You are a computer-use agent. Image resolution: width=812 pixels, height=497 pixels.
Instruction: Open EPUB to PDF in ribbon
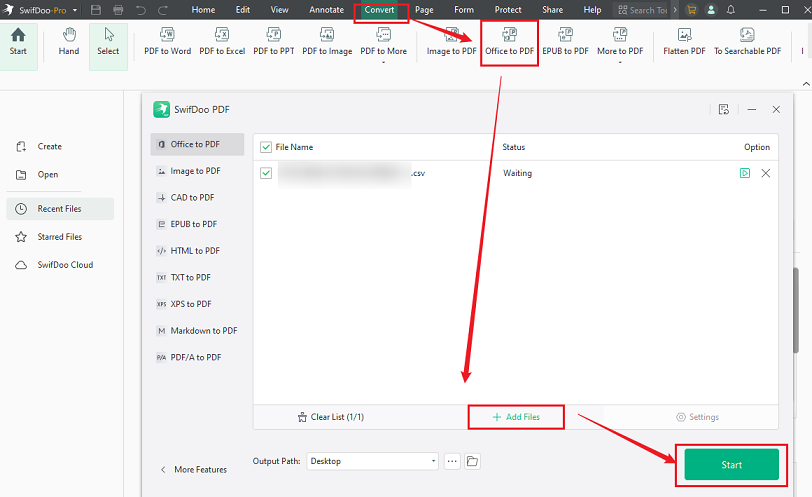coord(566,42)
